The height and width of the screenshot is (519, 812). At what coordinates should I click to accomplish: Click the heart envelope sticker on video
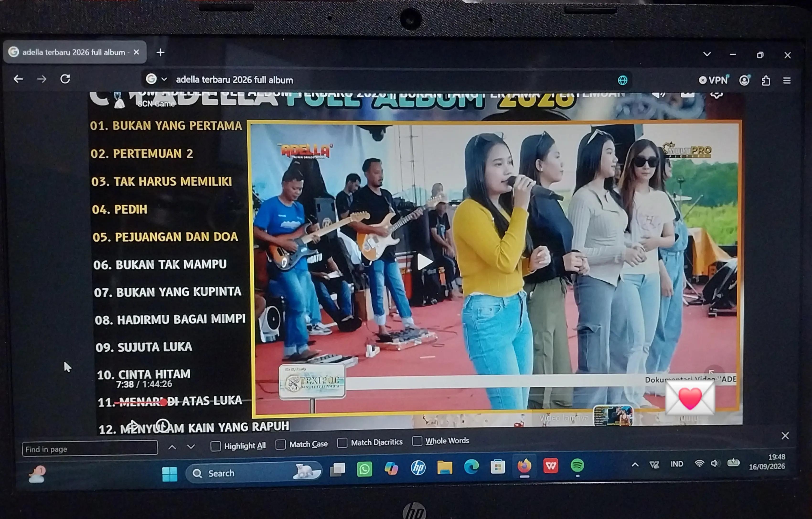(690, 398)
